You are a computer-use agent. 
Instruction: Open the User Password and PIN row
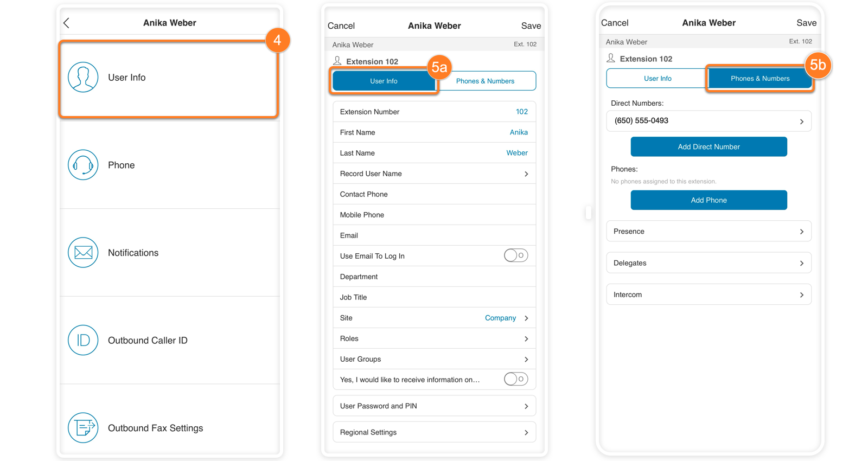434,406
